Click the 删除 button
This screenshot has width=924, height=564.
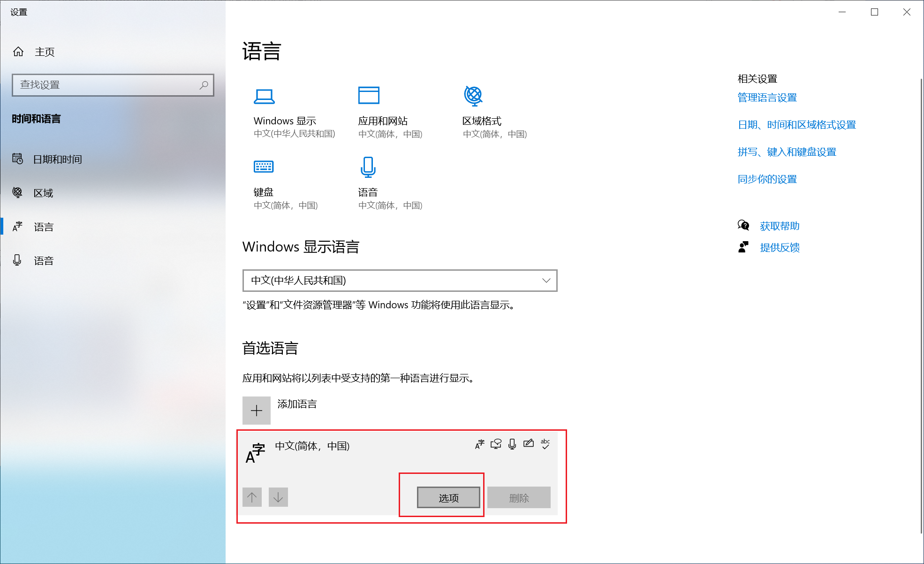click(x=518, y=497)
